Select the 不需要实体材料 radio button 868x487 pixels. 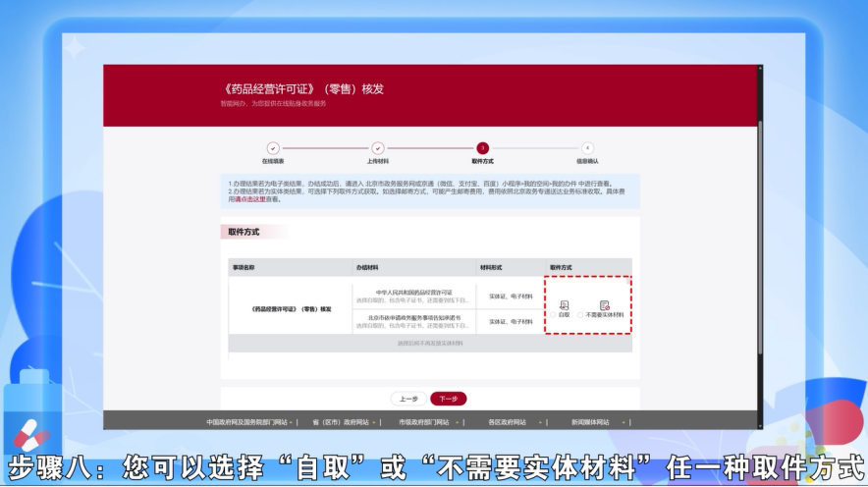(x=581, y=315)
